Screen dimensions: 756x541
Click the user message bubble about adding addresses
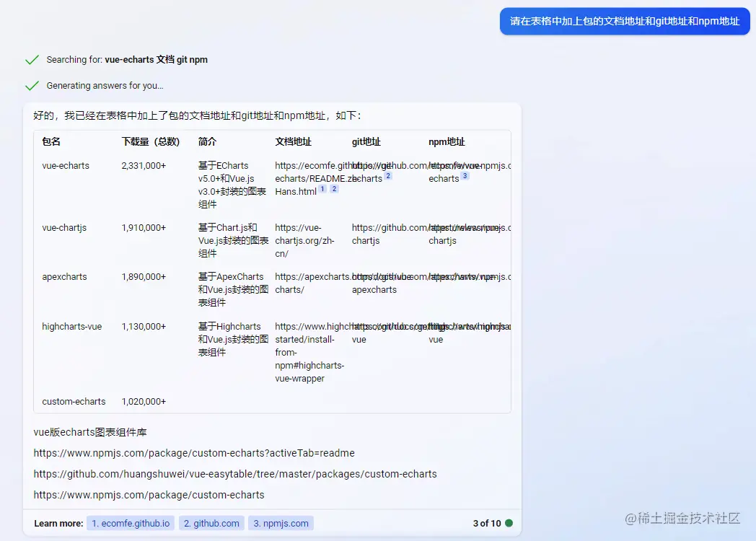point(625,21)
